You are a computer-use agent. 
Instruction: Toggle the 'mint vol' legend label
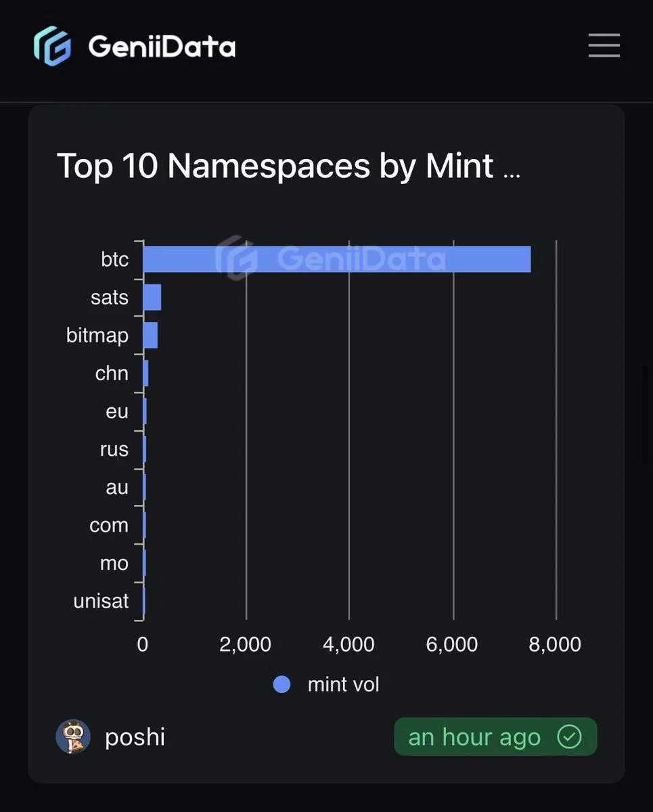click(343, 684)
